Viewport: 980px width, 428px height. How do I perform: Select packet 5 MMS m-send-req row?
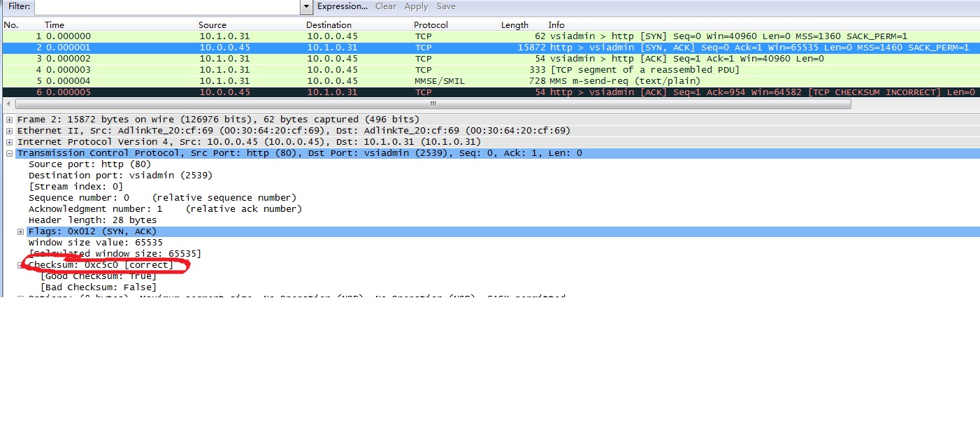tap(491, 81)
